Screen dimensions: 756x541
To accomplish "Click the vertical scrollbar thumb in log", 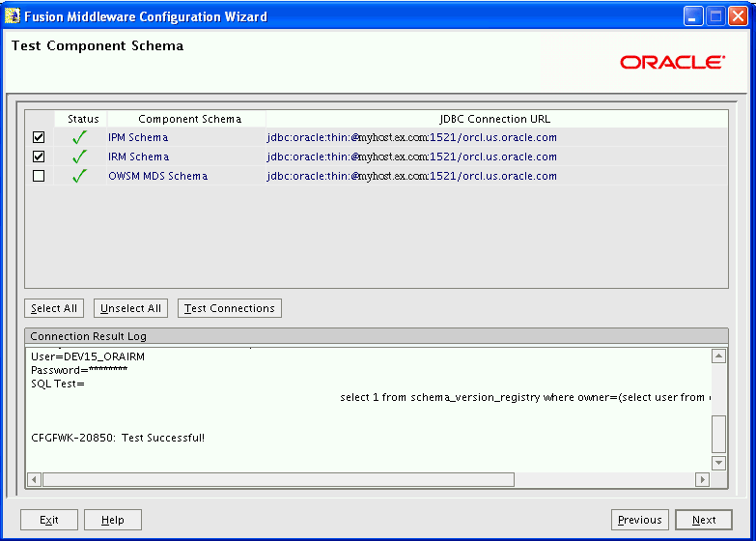I will coord(718,434).
